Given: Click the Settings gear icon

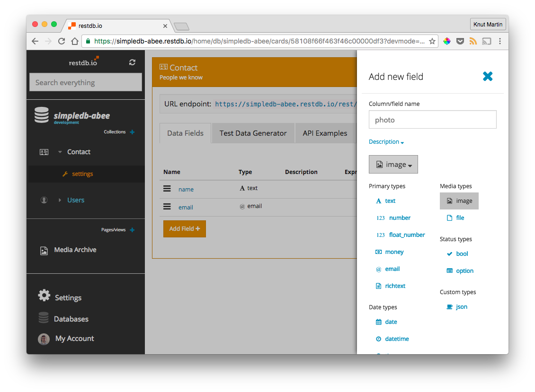Looking at the screenshot, I should 44,295.
